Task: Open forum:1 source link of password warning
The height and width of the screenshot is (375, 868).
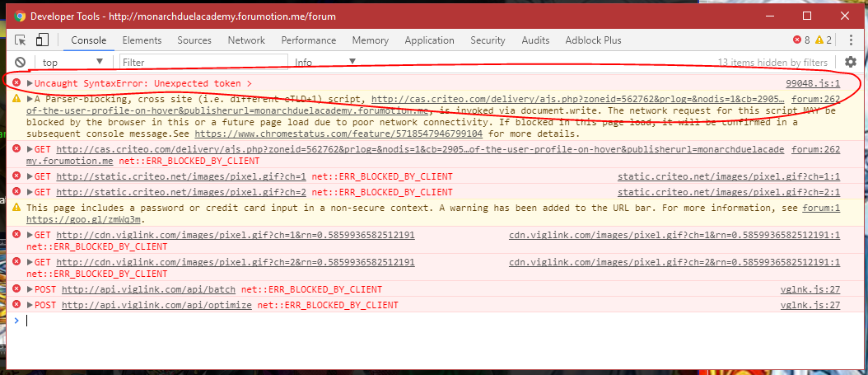Action: [822, 208]
